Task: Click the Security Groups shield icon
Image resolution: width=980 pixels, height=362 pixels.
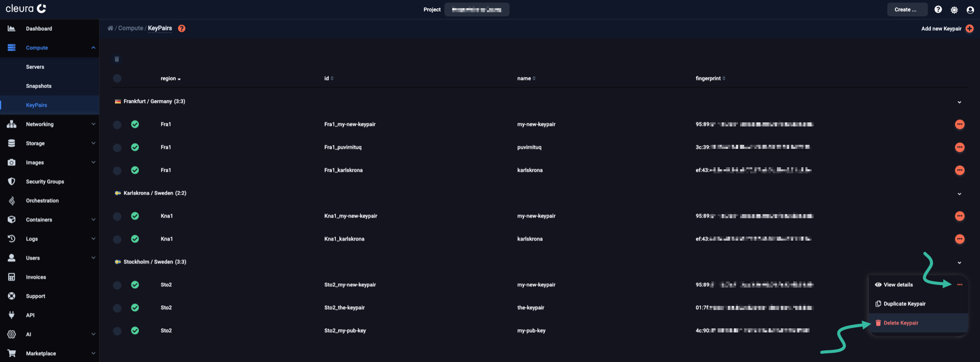Action: (11, 182)
